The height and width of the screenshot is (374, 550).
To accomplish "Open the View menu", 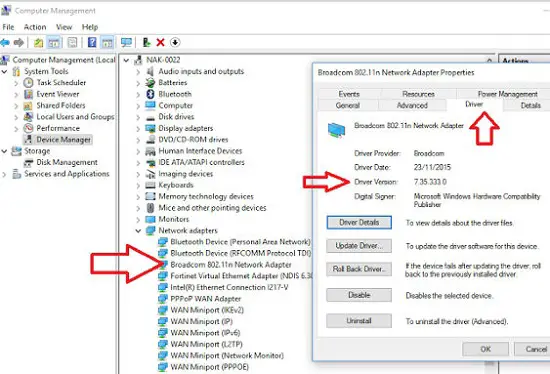I will [x=64, y=27].
